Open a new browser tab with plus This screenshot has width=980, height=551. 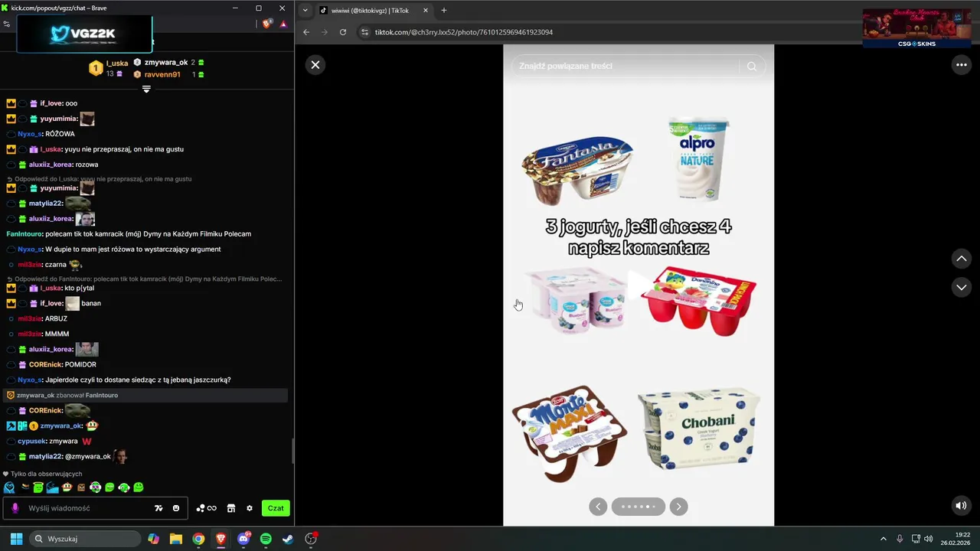coord(444,10)
